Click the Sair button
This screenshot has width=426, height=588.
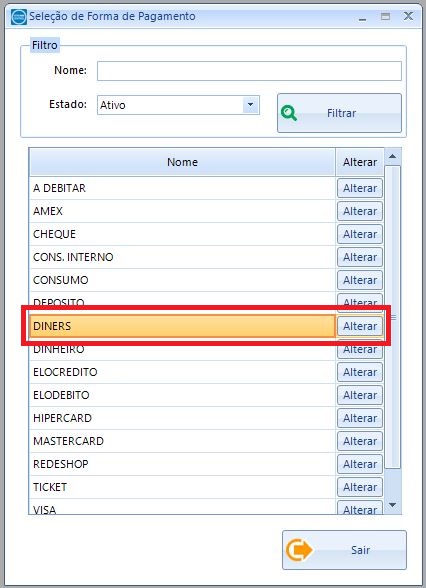click(x=344, y=550)
